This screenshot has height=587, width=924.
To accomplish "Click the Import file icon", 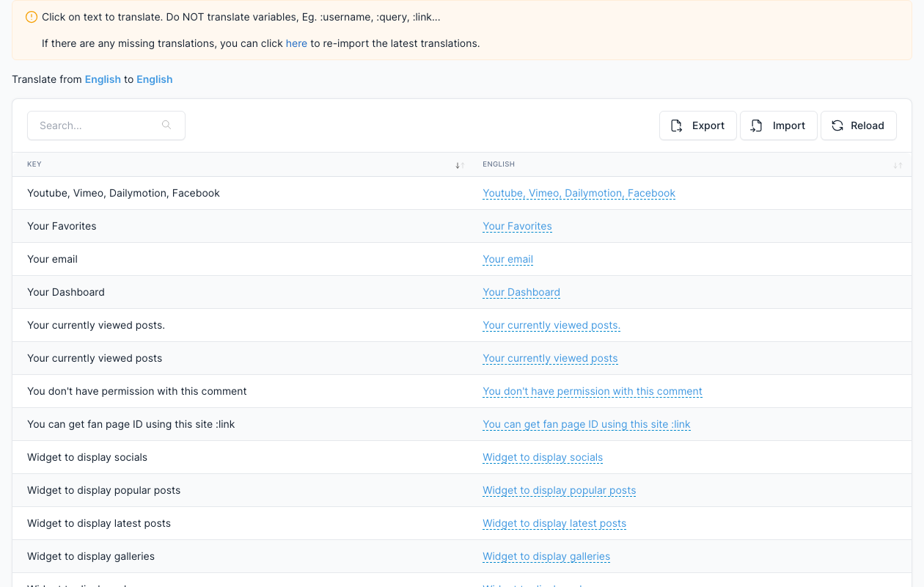I will 757,125.
